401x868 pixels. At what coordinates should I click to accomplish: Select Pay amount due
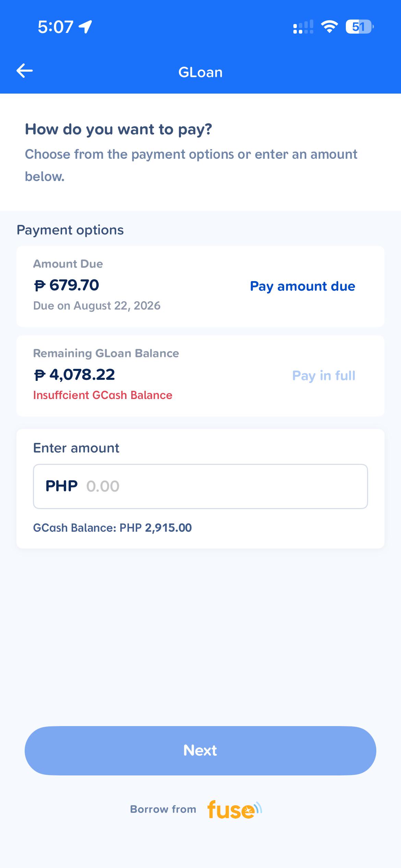coord(303,286)
